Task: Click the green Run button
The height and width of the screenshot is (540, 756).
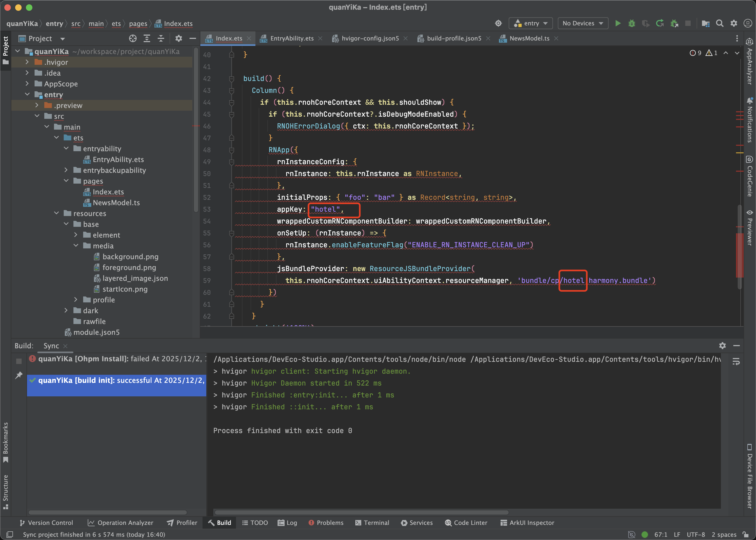Action: pyautogui.click(x=618, y=23)
